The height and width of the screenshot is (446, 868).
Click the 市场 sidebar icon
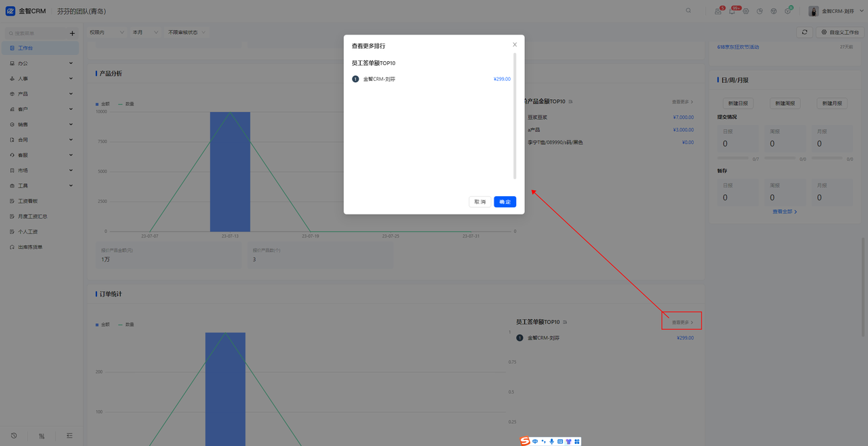click(12, 170)
